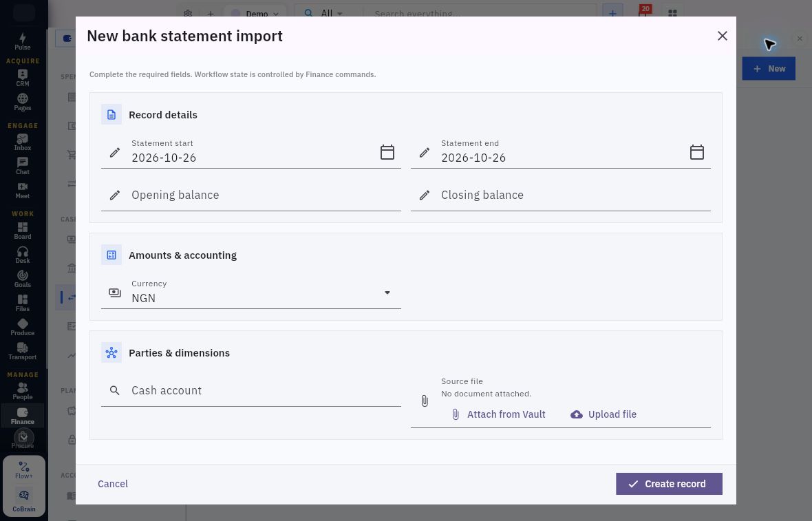Open Produce in the sidebar

pyautogui.click(x=22, y=328)
